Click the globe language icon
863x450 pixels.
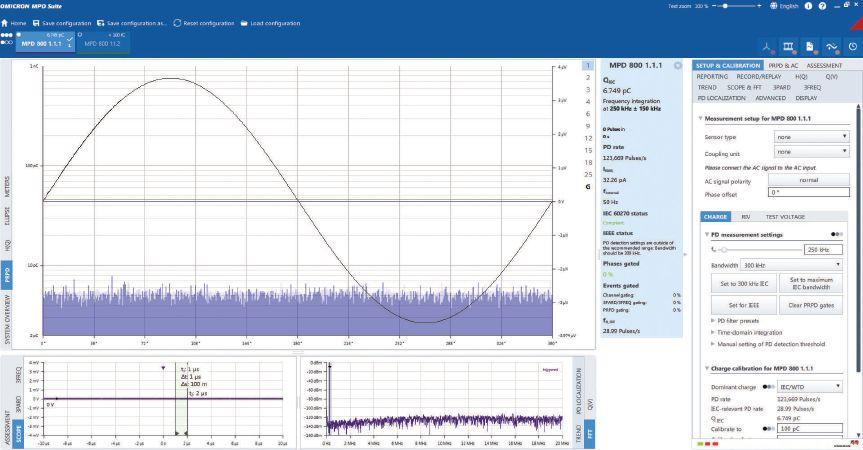773,6
